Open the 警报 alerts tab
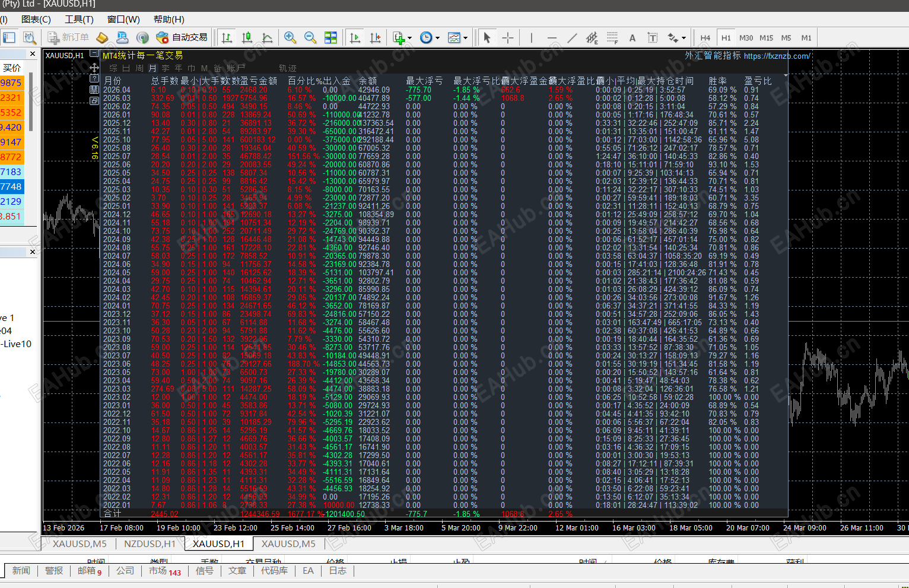This screenshot has width=909, height=588. click(54, 571)
